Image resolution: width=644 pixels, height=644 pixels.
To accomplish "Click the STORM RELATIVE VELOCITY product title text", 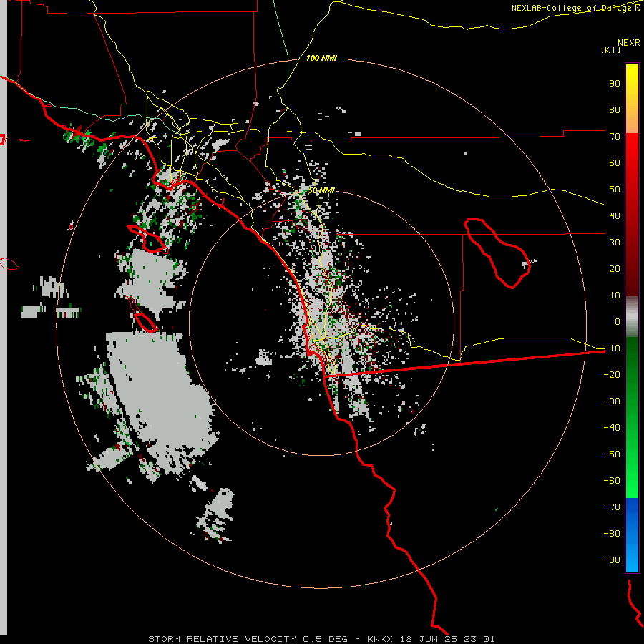I will click(x=223, y=639).
